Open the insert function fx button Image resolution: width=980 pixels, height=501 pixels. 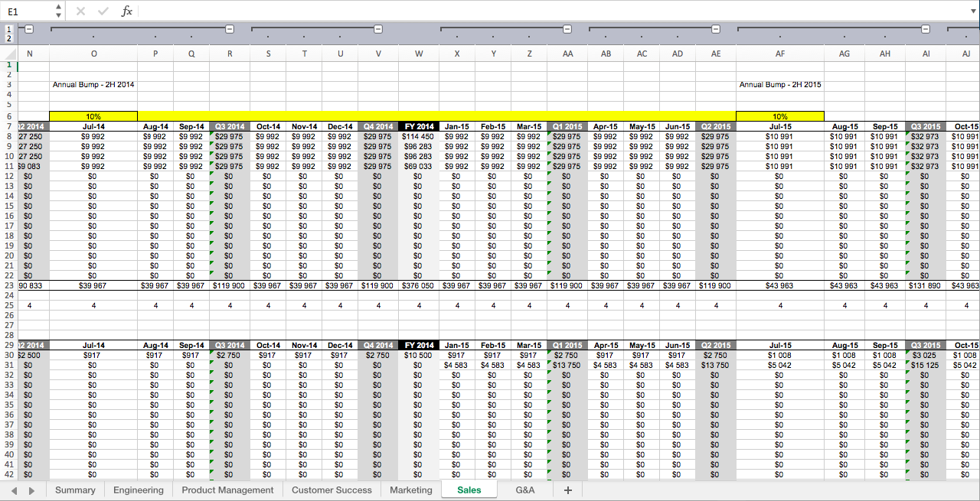pos(127,11)
